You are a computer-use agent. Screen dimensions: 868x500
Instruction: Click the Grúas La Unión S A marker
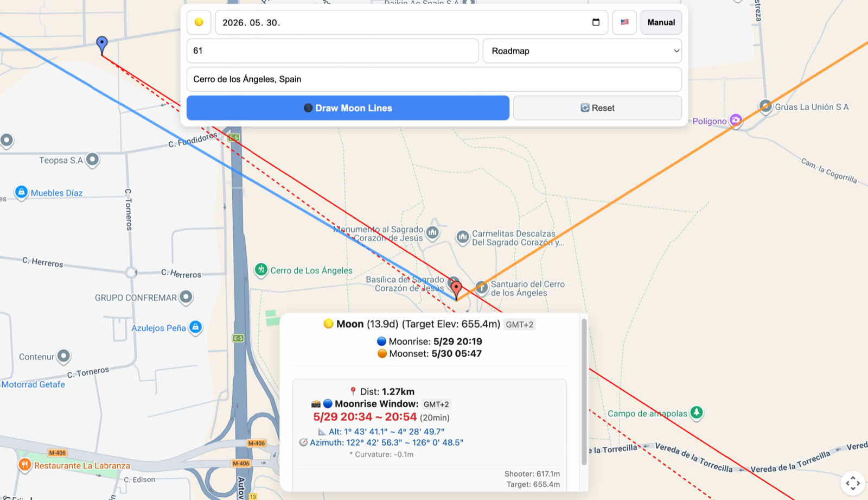pyautogui.click(x=765, y=106)
